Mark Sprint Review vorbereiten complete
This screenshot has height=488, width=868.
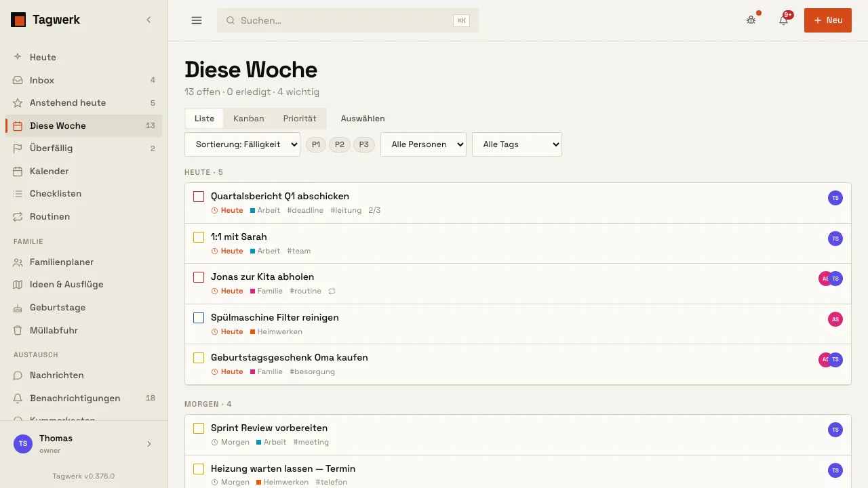(x=199, y=428)
